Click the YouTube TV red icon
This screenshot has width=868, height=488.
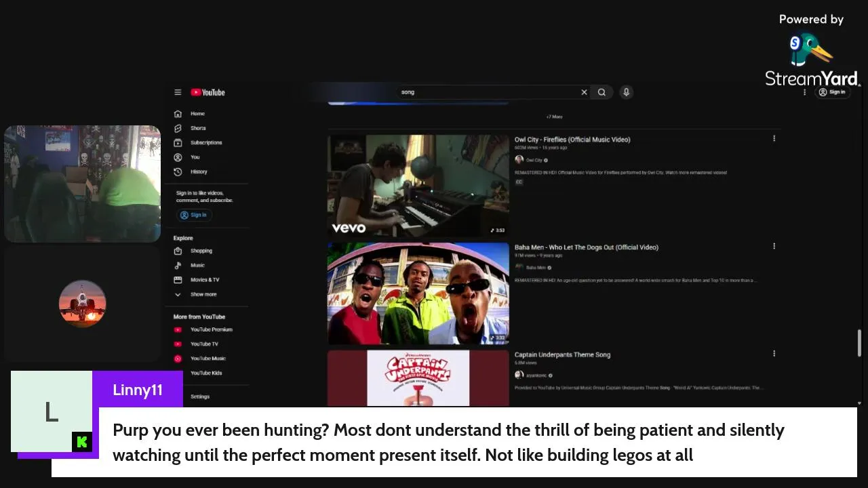pyautogui.click(x=178, y=344)
